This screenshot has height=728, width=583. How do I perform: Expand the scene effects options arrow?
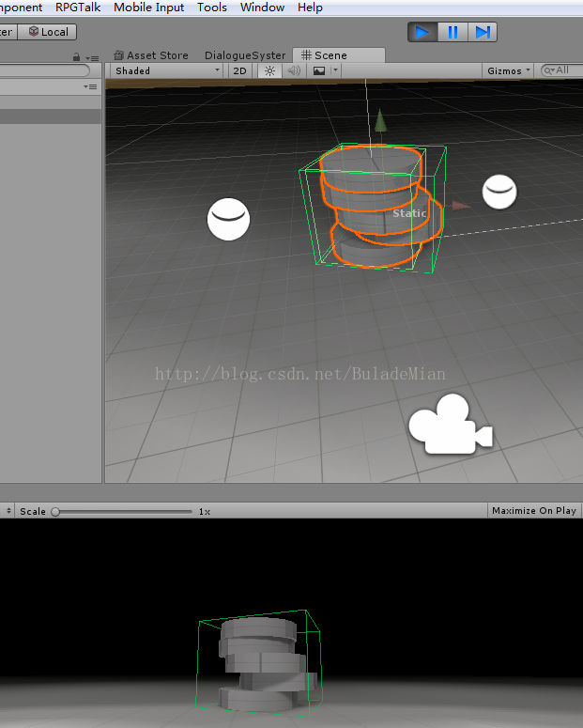(335, 70)
